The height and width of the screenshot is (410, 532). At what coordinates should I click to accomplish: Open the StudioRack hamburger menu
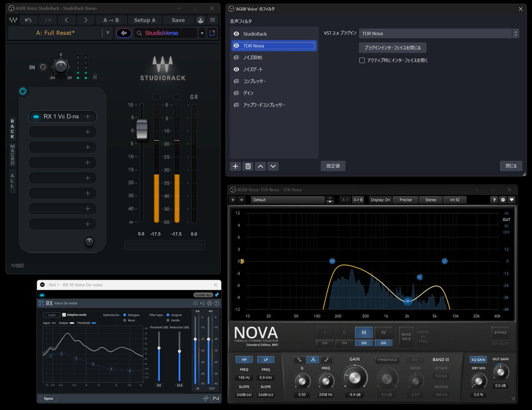(213, 20)
